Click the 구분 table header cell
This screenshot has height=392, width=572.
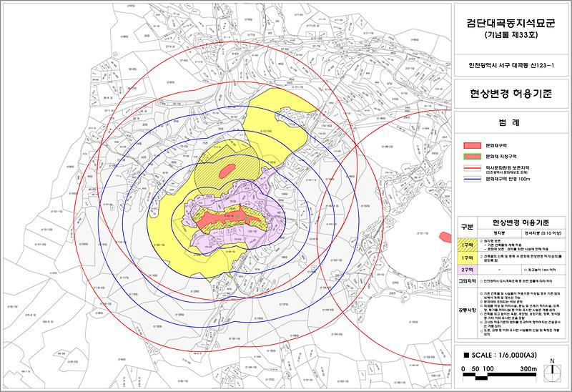[x=468, y=227]
